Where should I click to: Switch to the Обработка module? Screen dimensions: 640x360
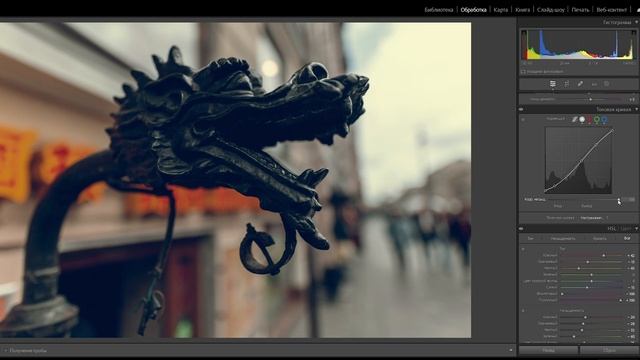pyautogui.click(x=473, y=10)
